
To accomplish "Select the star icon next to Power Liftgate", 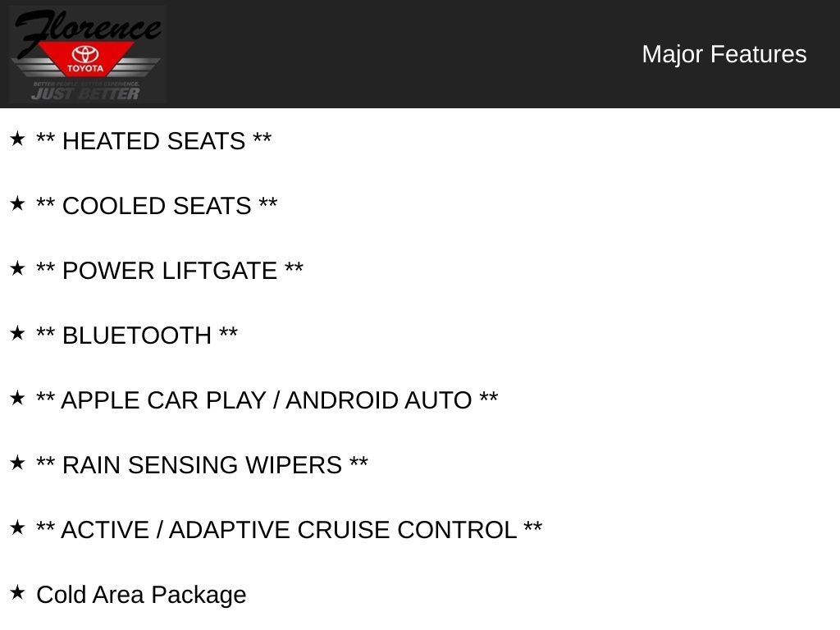I will 17,269.
